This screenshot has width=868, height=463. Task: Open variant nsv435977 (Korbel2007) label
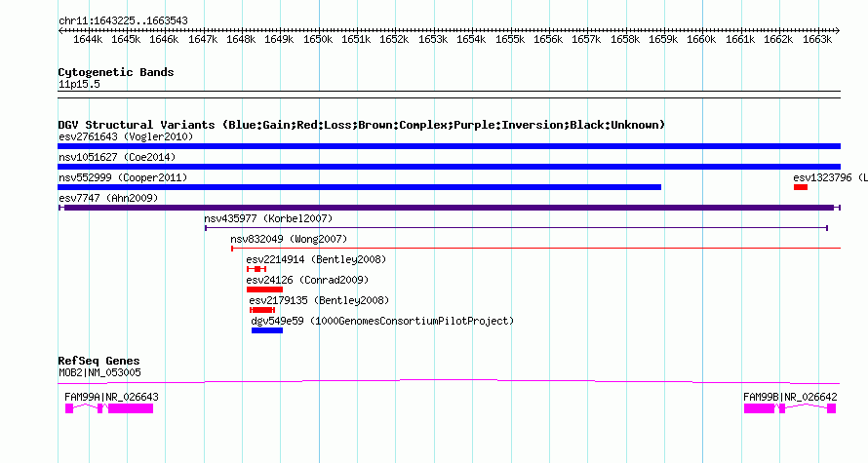point(268,218)
